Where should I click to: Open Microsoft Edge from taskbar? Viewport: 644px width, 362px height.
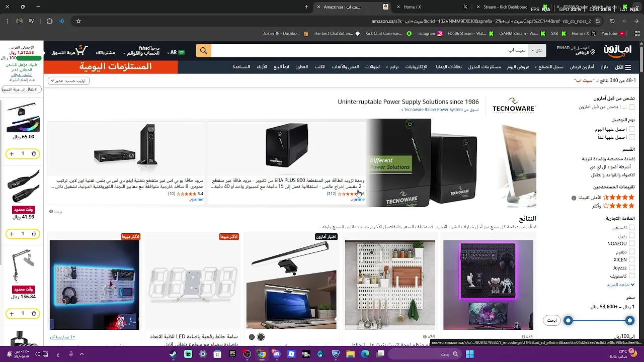point(365,354)
